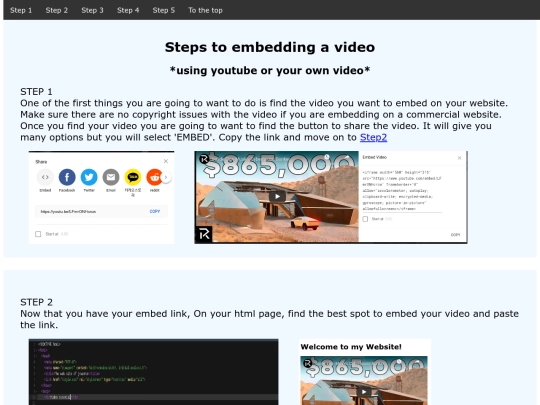Close the Embed Video panel
The height and width of the screenshot is (405, 540).
[x=459, y=158]
